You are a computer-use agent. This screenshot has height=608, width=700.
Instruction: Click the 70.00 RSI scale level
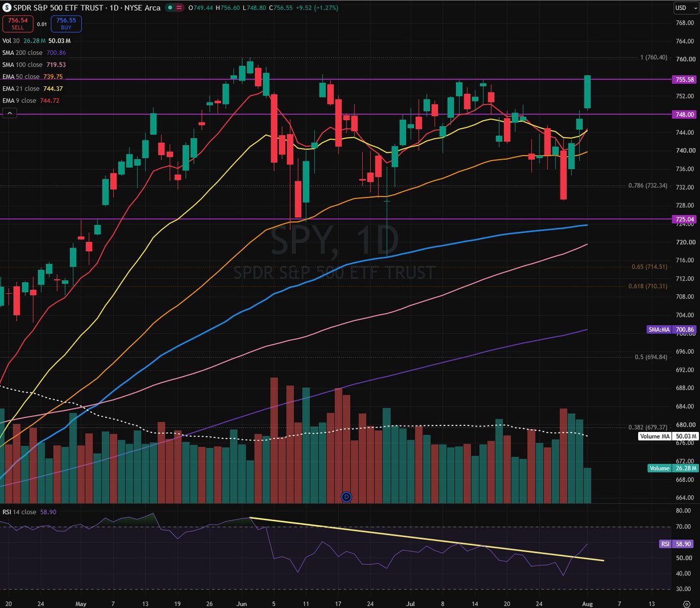(684, 527)
